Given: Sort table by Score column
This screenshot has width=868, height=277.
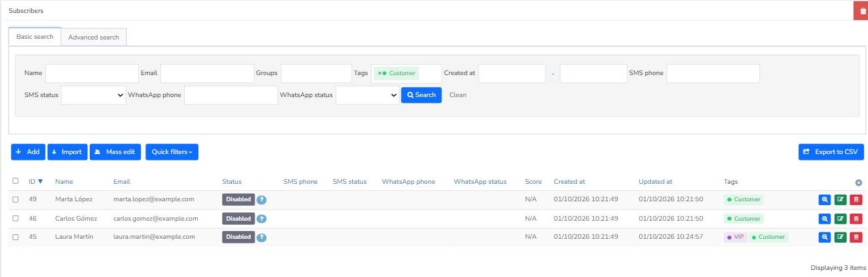Looking at the screenshot, I should tap(533, 182).
